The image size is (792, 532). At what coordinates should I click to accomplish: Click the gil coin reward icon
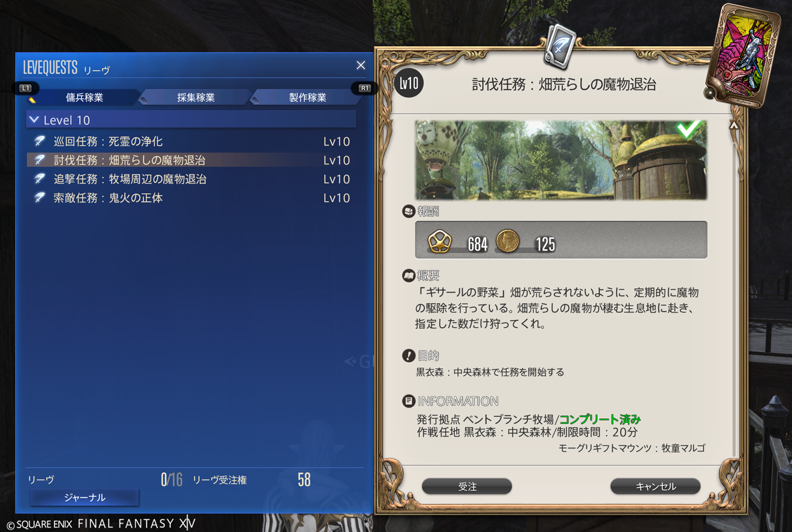click(x=507, y=241)
